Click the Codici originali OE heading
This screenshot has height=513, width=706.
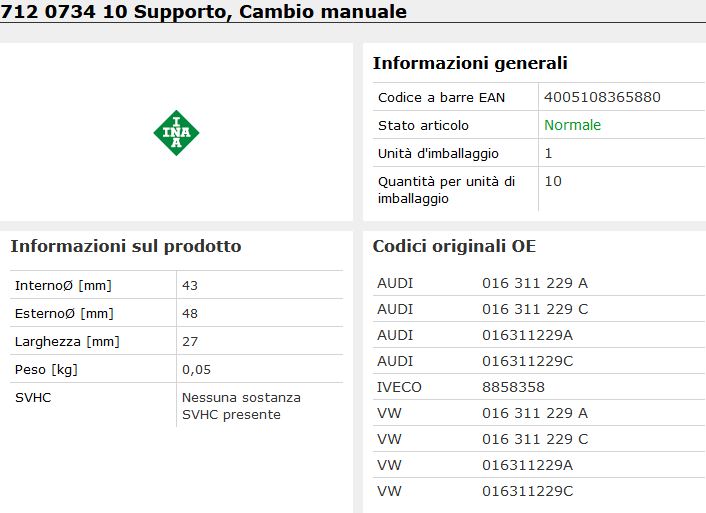(x=454, y=246)
